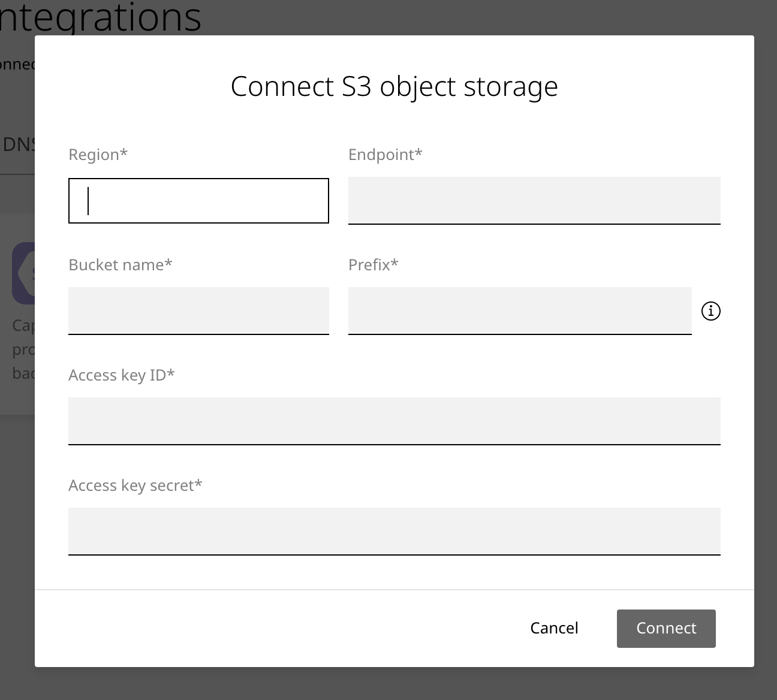Switch to the DNS tab behind dialog
777x700 pixels.
pos(18,144)
